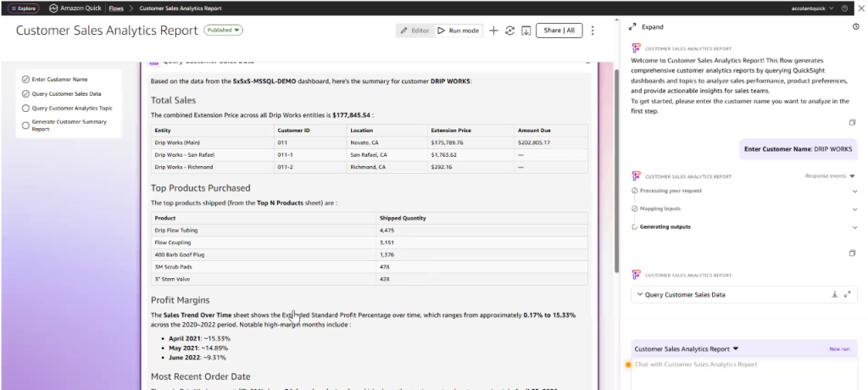
Task: Click the Customer ID column header
Action: (310, 131)
